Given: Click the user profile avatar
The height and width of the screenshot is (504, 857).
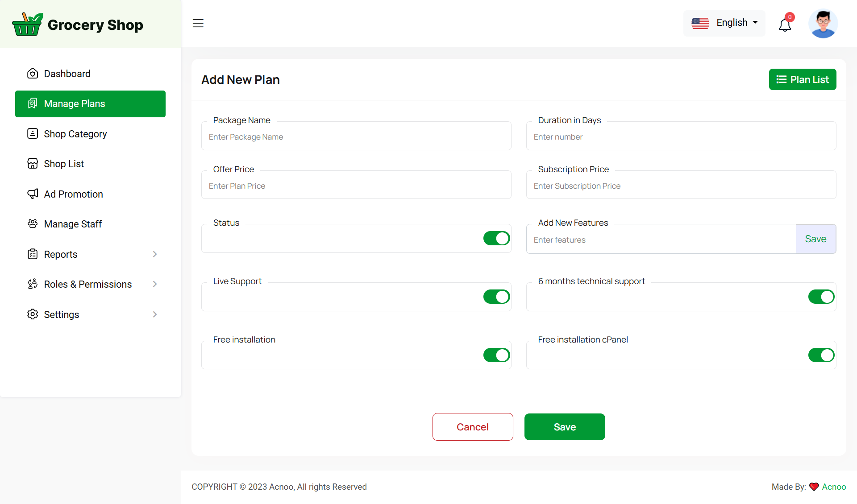Looking at the screenshot, I should click(x=823, y=24).
